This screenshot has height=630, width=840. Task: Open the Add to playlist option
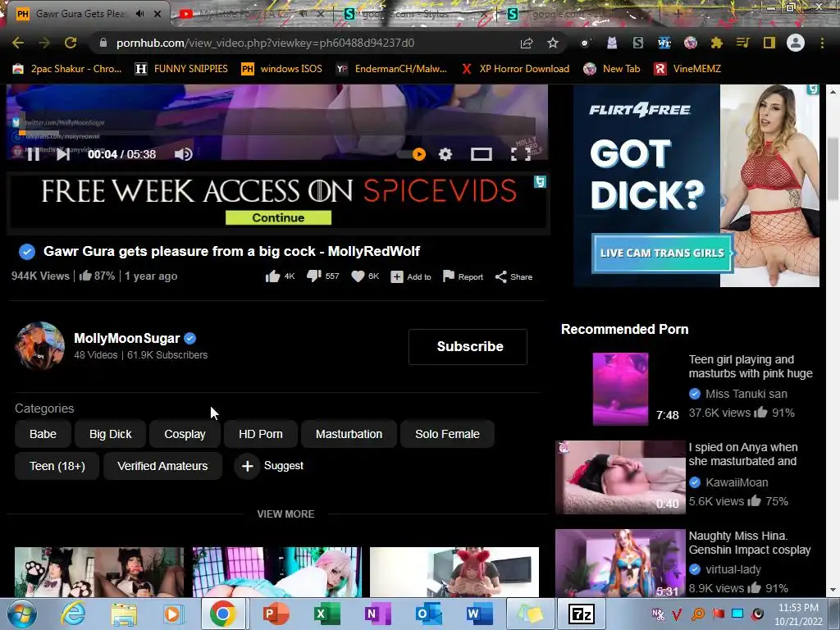pos(411,277)
